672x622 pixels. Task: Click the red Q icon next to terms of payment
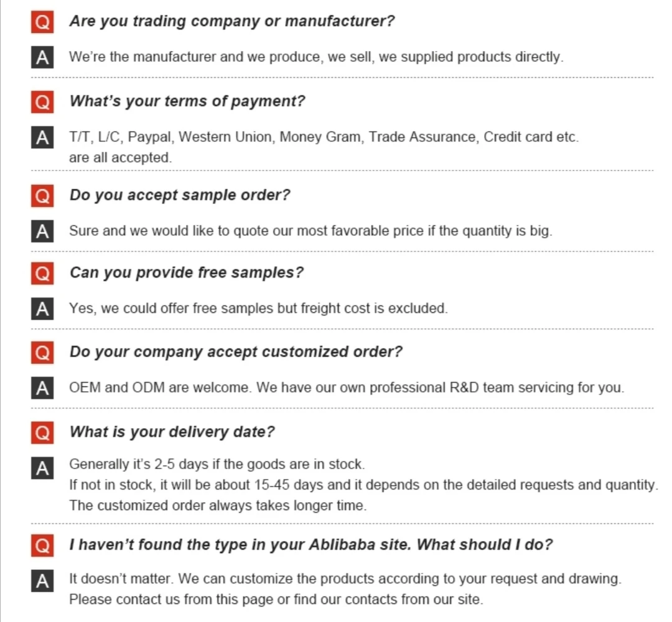click(x=42, y=102)
